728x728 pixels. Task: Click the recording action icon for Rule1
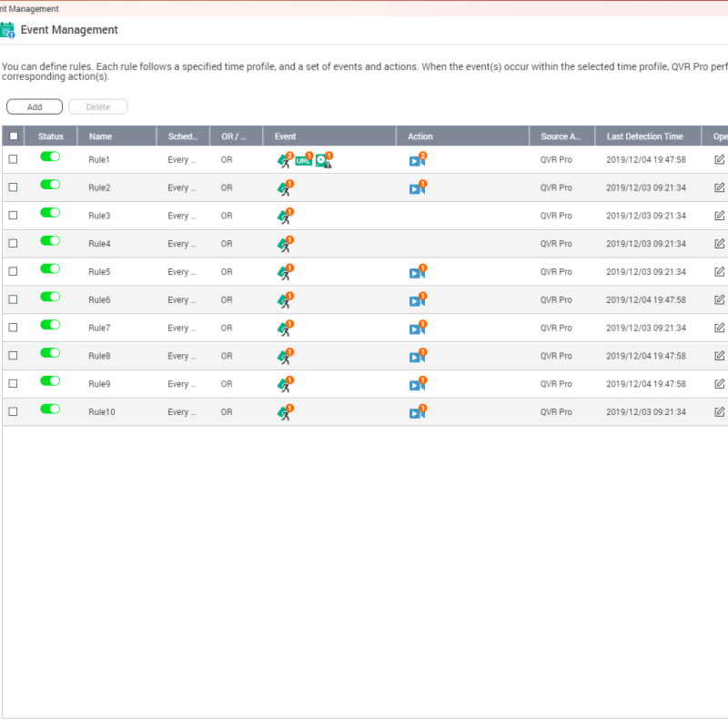pyautogui.click(x=418, y=160)
